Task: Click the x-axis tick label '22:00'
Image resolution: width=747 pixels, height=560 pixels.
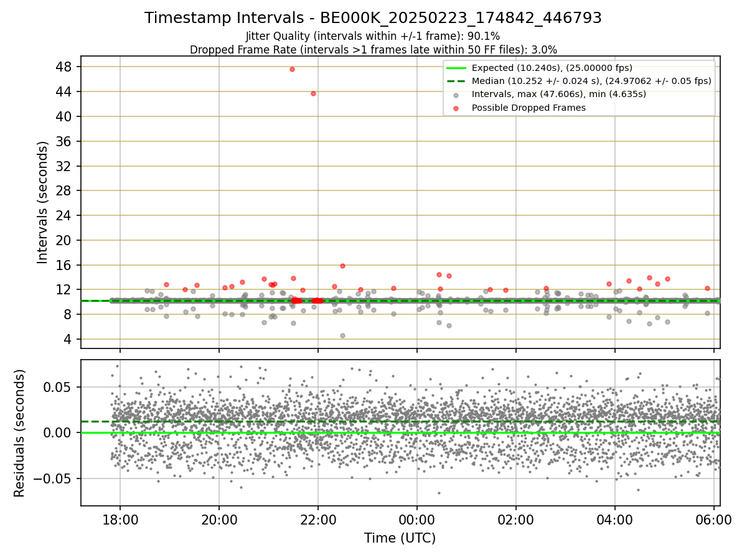Action: point(318,519)
